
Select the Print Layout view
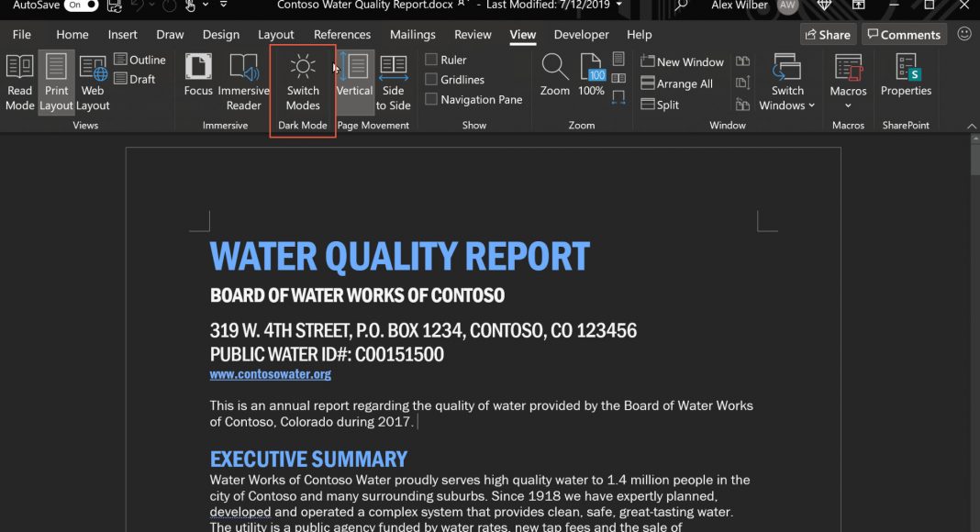pyautogui.click(x=56, y=83)
